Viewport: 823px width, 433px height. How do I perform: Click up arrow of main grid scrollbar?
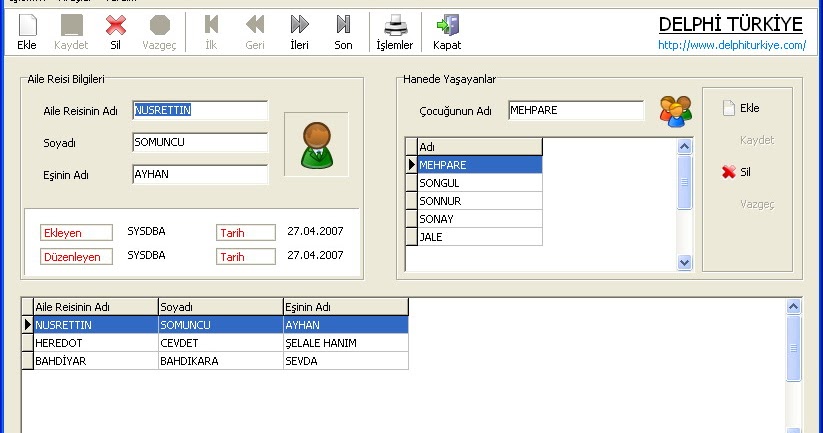[793, 307]
